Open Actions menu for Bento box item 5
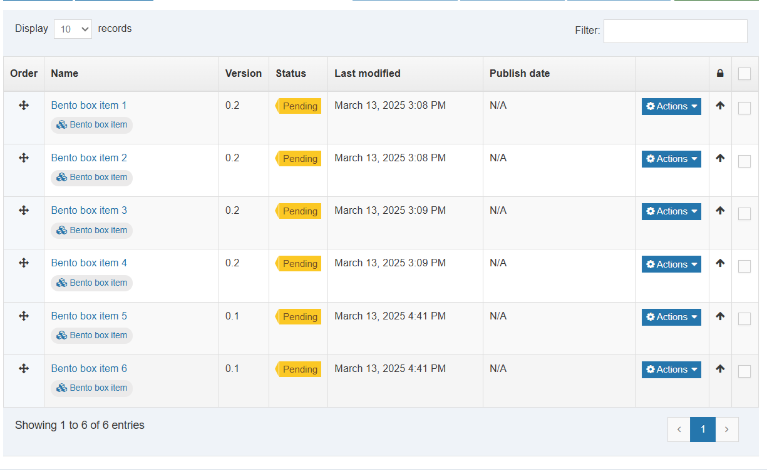This screenshot has width=767, height=472. point(671,317)
